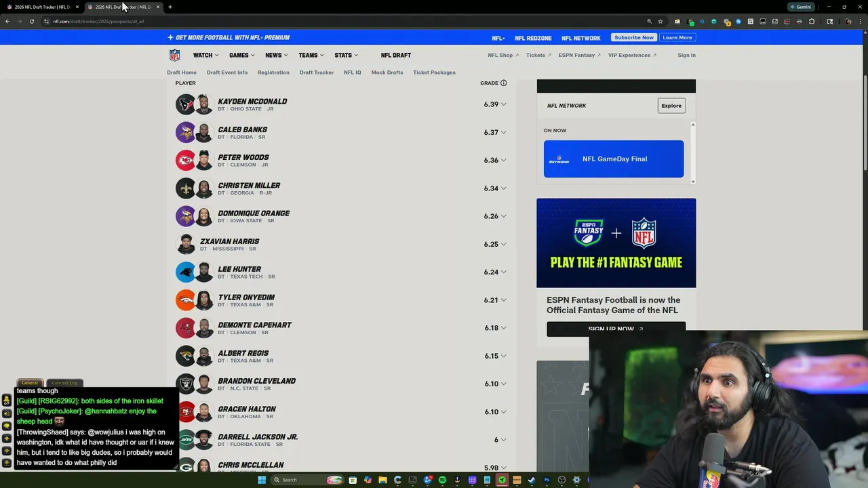This screenshot has height=488, width=868.
Task: Open the TEAMS dropdown menu
Action: (x=311, y=55)
